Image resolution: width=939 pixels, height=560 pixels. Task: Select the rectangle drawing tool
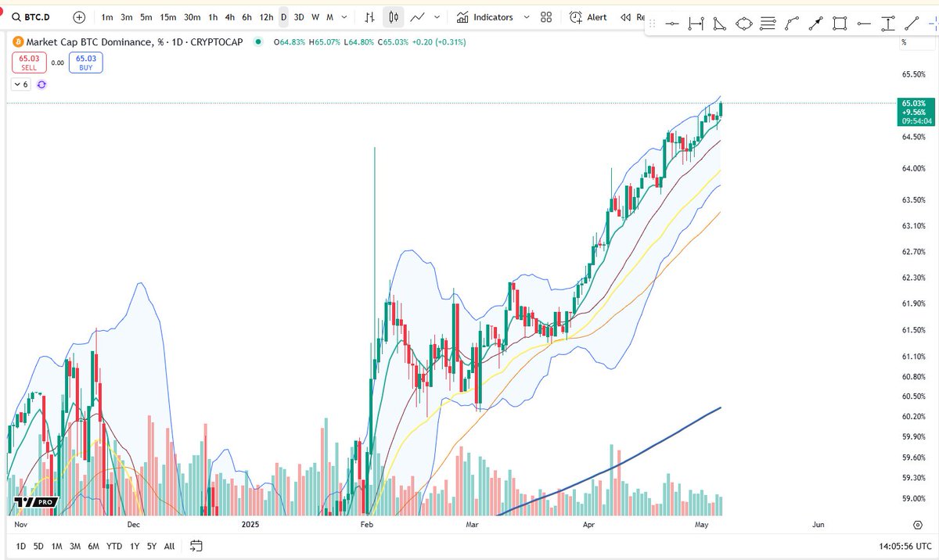point(840,23)
